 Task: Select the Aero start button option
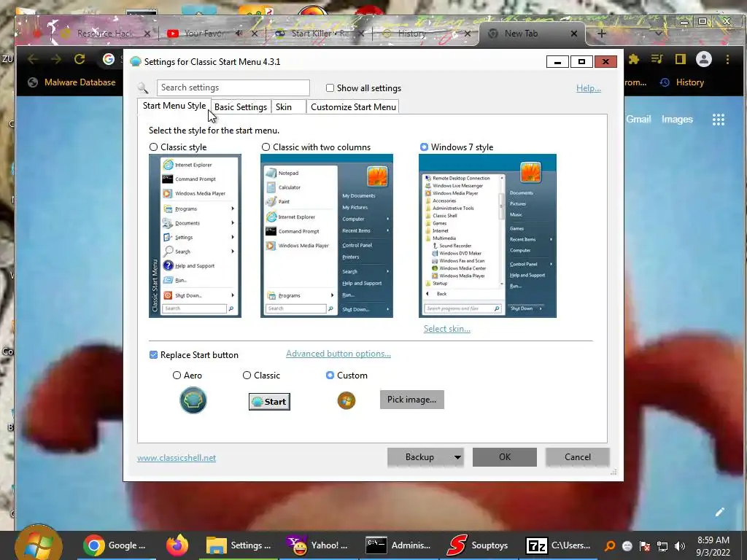[177, 376]
